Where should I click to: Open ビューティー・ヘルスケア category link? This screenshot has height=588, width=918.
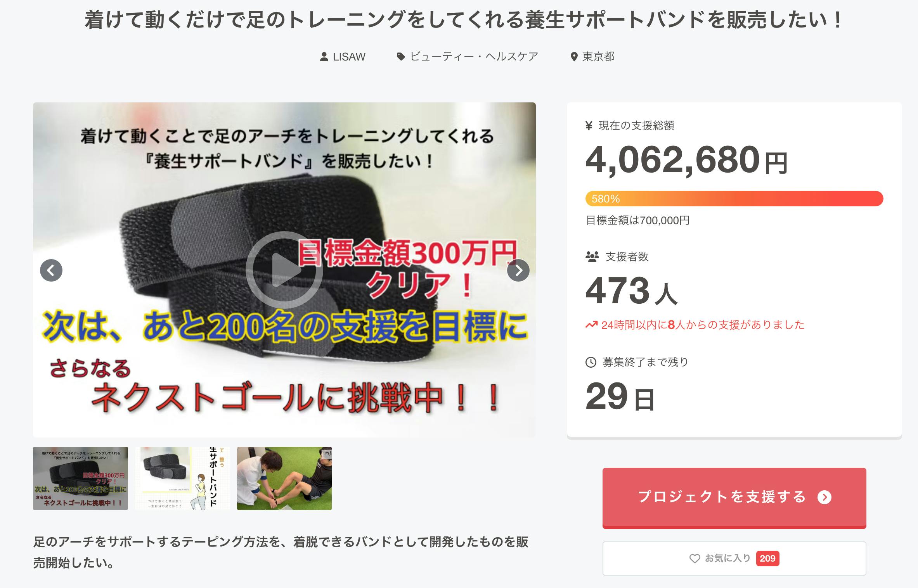[x=467, y=57]
